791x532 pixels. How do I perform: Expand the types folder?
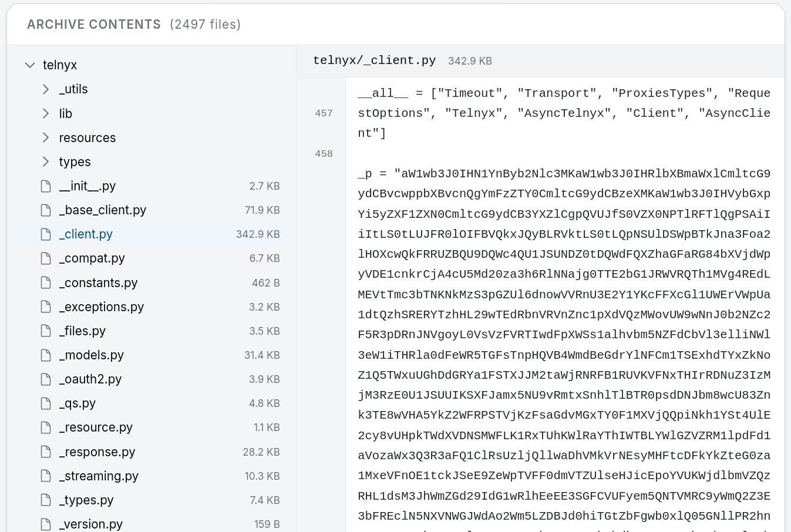46,161
